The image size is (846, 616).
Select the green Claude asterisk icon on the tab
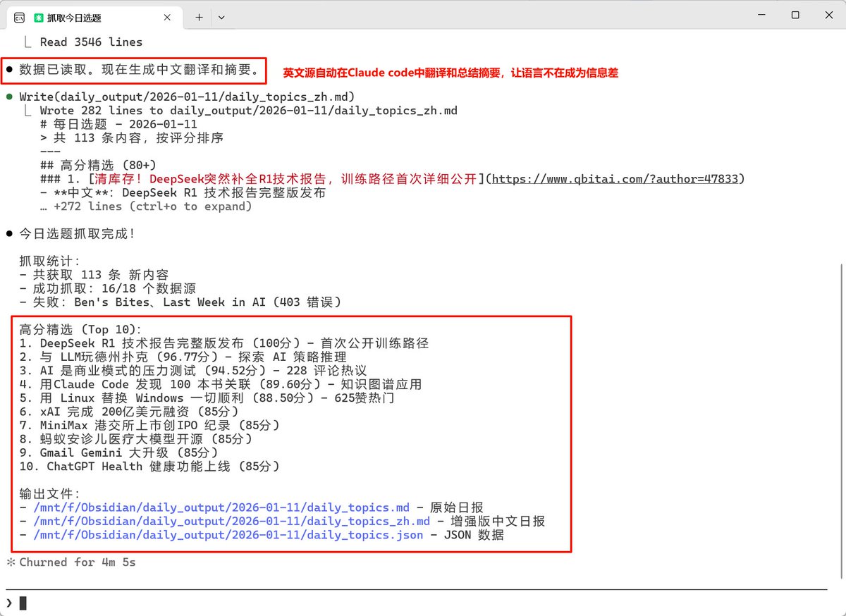coord(39,16)
